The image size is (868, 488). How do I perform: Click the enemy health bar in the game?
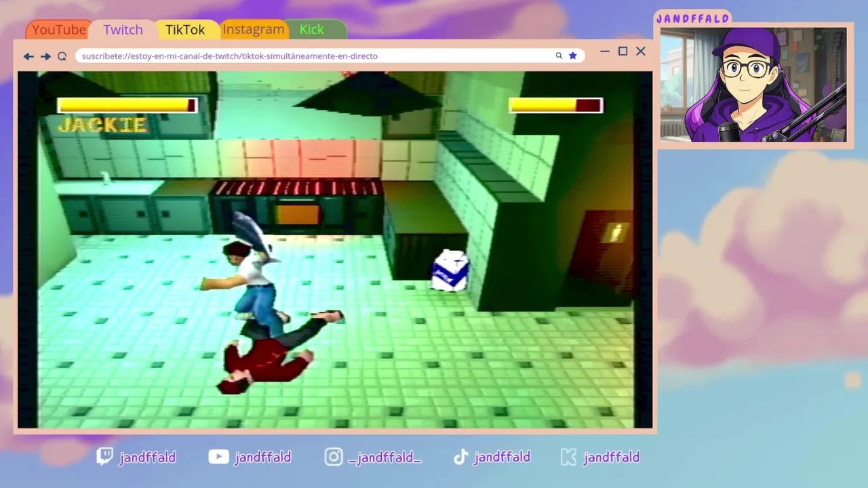[555, 105]
